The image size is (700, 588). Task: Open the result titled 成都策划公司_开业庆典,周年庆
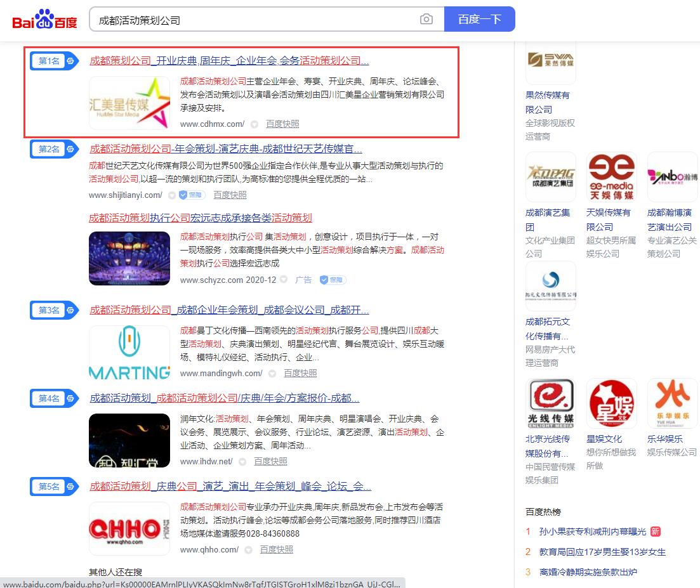click(229, 61)
